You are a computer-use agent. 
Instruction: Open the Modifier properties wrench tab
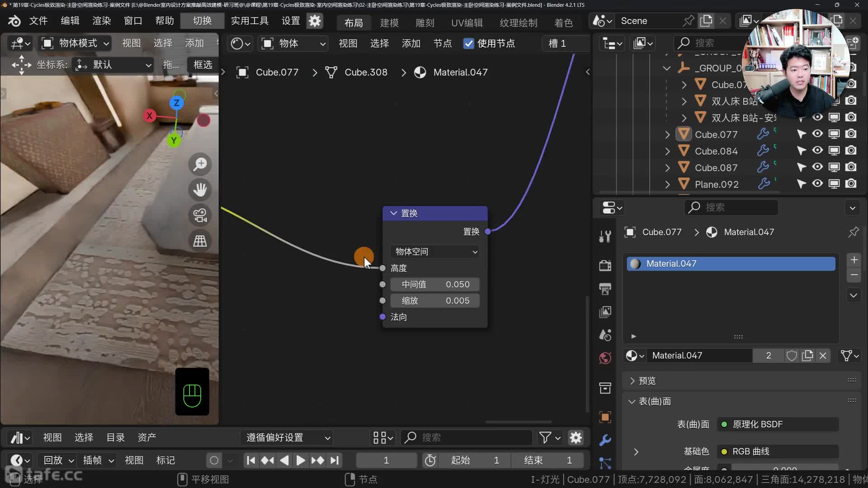(605, 440)
